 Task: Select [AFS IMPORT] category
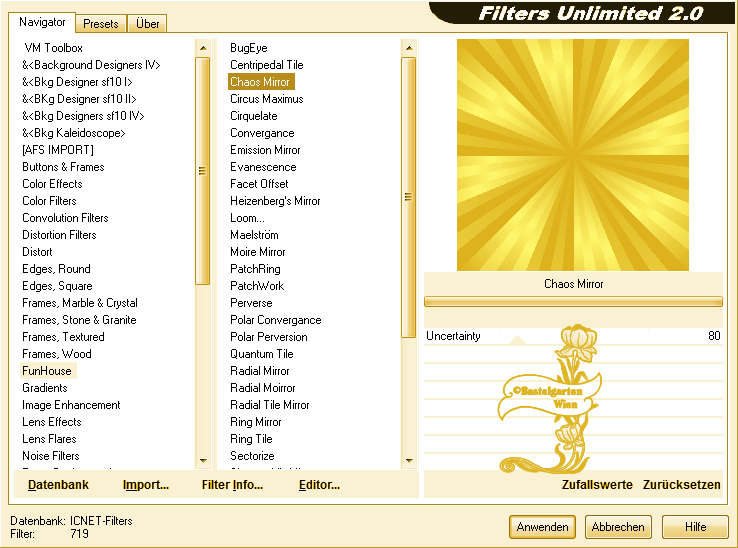[58, 150]
